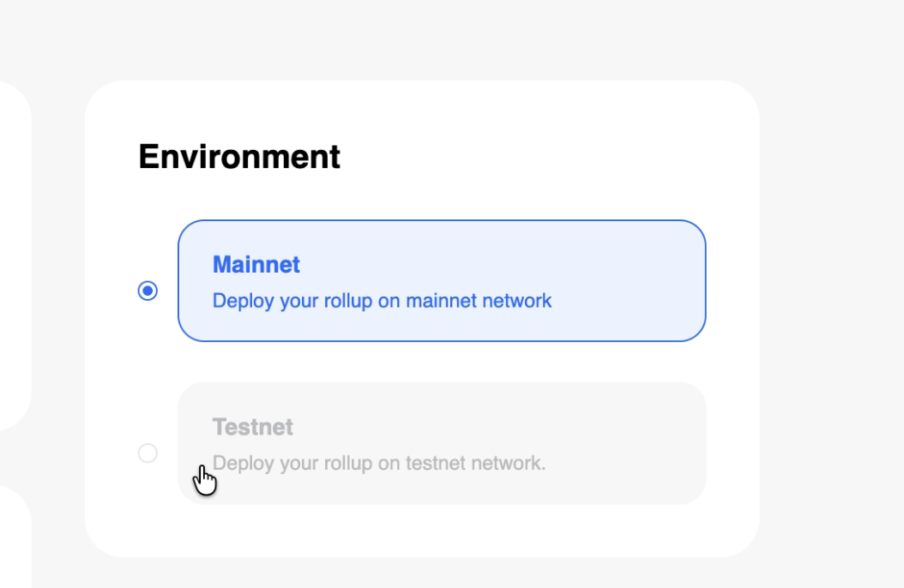Click the Testnet title label
The width and height of the screenshot is (904, 588).
tap(254, 428)
